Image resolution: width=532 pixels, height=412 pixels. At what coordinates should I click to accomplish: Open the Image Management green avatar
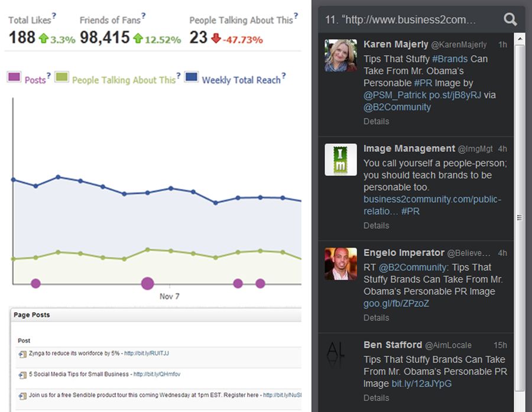(x=340, y=160)
